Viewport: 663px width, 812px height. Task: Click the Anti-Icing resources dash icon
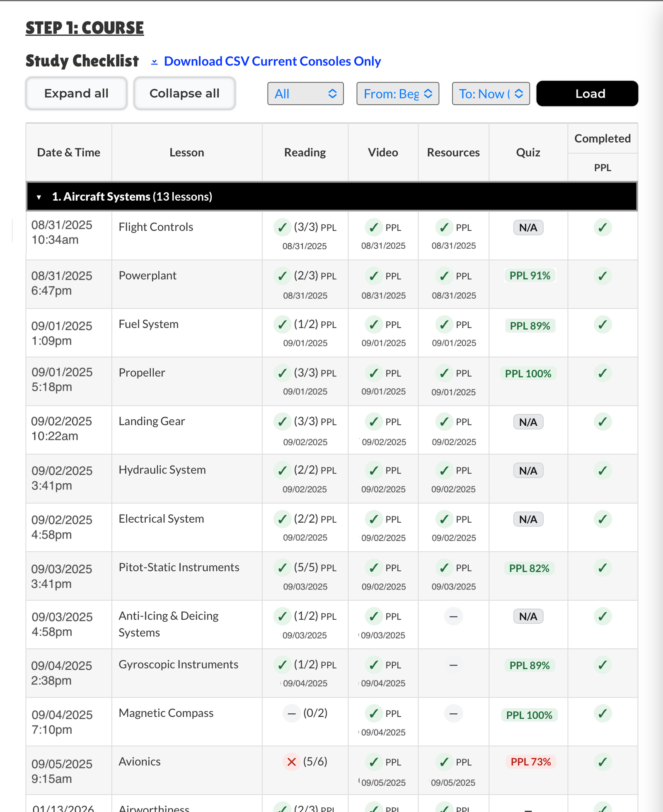click(453, 616)
